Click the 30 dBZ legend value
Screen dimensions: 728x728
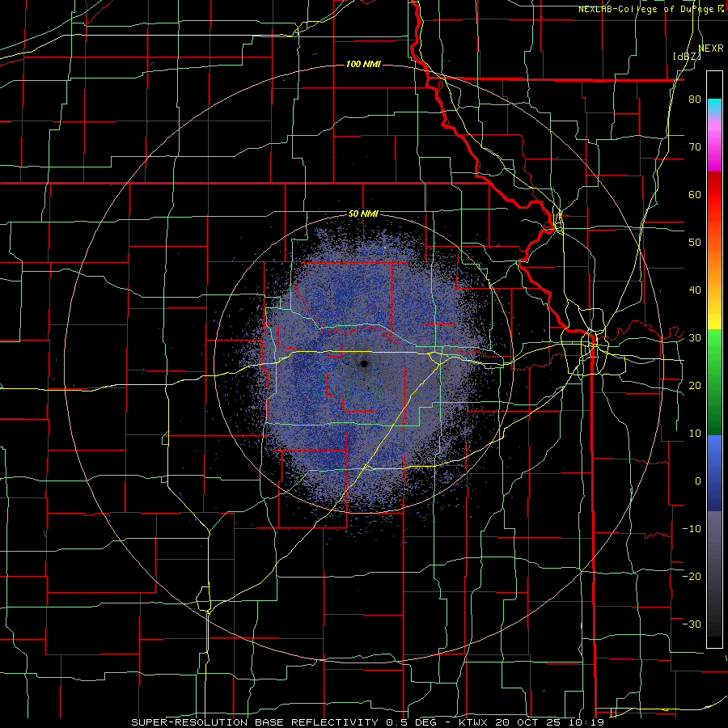tap(695, 337)
